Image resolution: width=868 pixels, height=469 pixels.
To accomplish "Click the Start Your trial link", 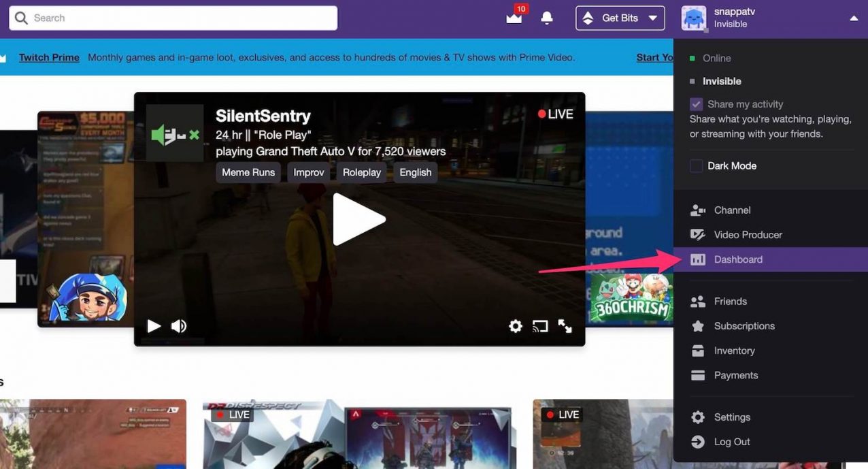I will (654, 57).
